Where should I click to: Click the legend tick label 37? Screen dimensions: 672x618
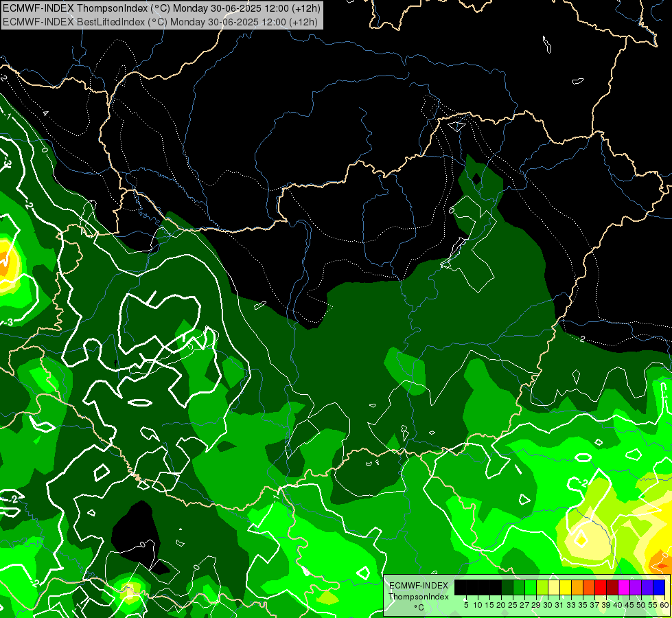click(594, 605)
